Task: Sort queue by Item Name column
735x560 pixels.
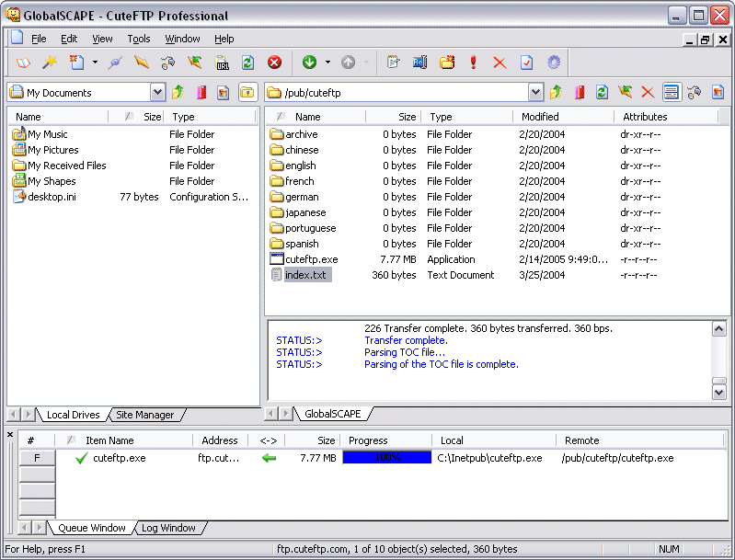Action: pyautogui.click(x=124, y=440)
